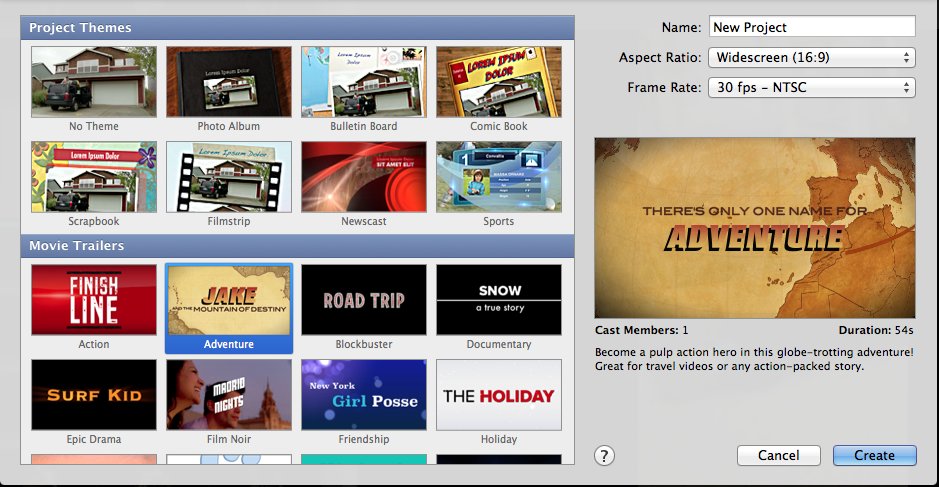Image resolution: width=939 pixels, height=487 pixels.
Task: Click the Project Themes section header
Action: pos(298,28)
